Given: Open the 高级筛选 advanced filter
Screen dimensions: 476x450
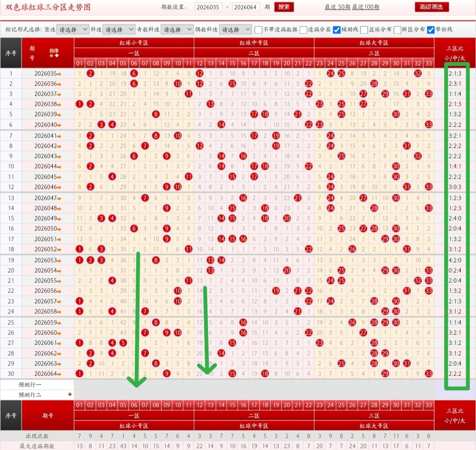Looking at the screenshot, I should point(431,7).
